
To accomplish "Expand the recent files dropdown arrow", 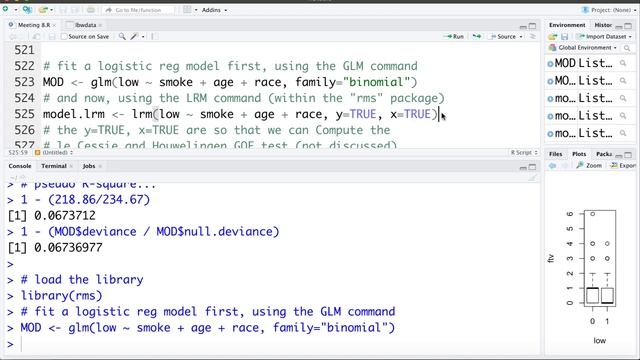I will click(51, 10).
